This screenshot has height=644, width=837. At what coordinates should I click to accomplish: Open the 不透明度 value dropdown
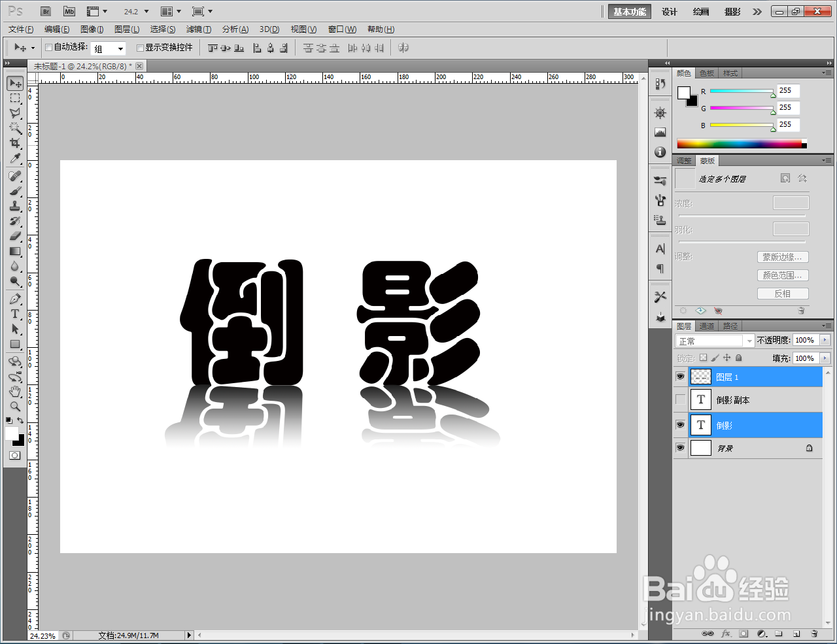(823, 340)
